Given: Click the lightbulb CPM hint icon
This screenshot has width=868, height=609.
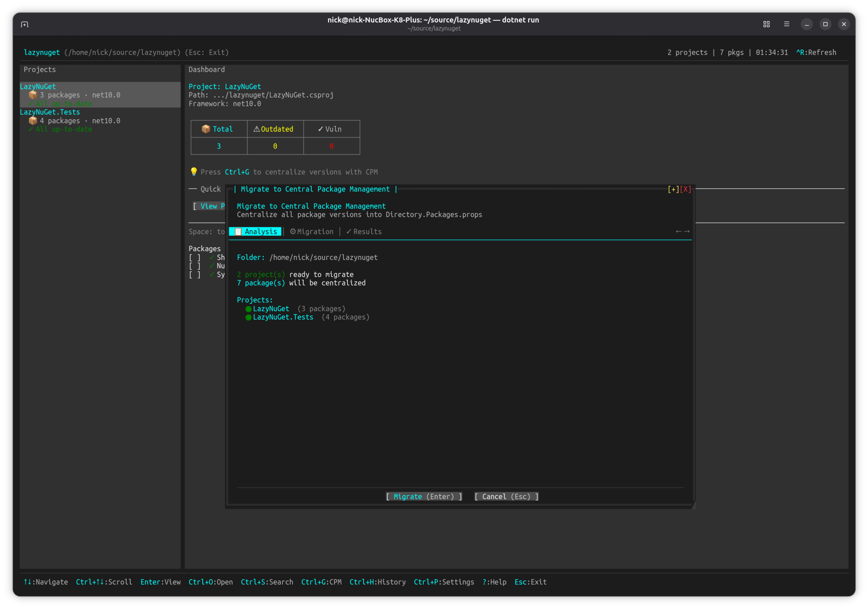Looking at the screenshot, I should [194, 172].
